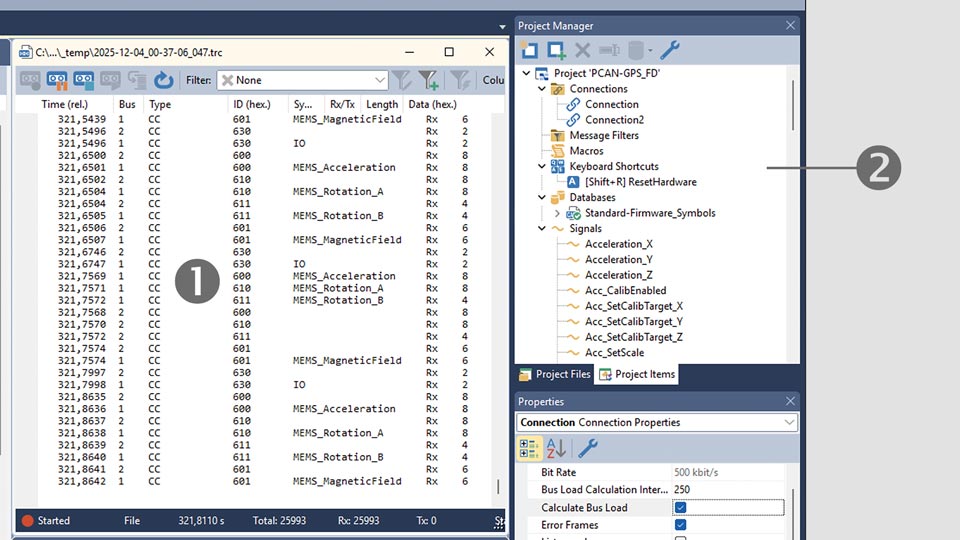Collapse the Connections tree node
Viewport: 960px width, 540px height.
pos(542,89)
